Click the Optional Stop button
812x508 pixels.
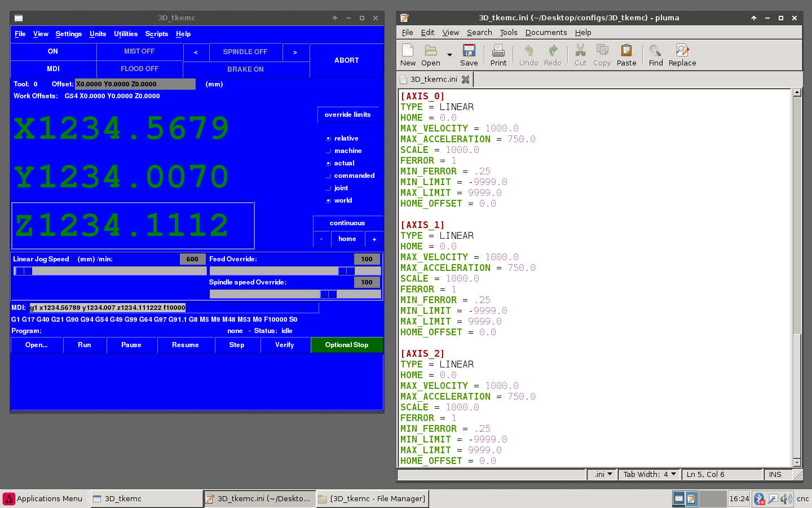(x=347, y=345)
